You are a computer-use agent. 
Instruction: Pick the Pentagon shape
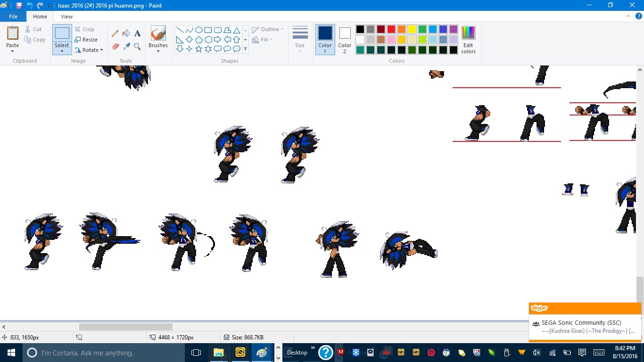(198, 39)
